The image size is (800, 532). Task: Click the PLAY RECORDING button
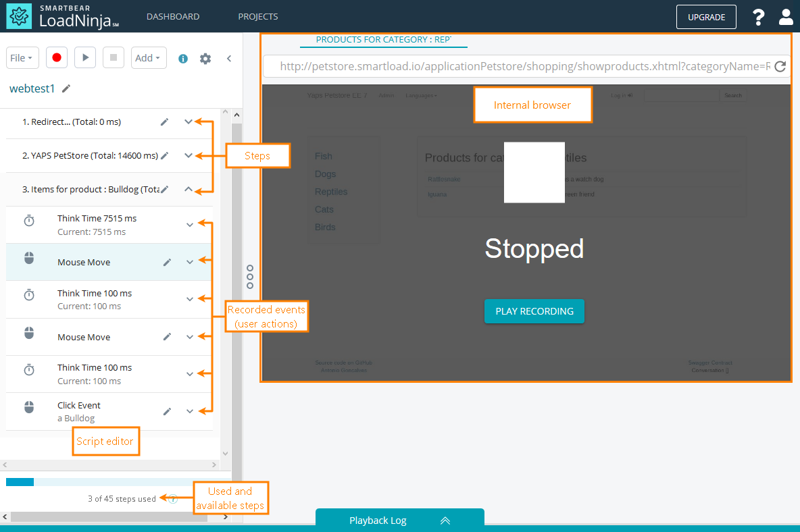coord(534,311)
